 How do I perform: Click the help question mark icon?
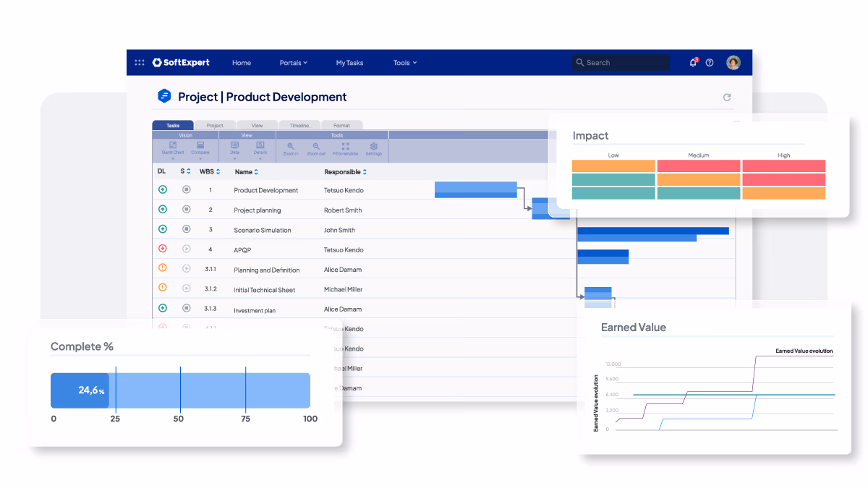pyautogui.click(x=710, y=63)
